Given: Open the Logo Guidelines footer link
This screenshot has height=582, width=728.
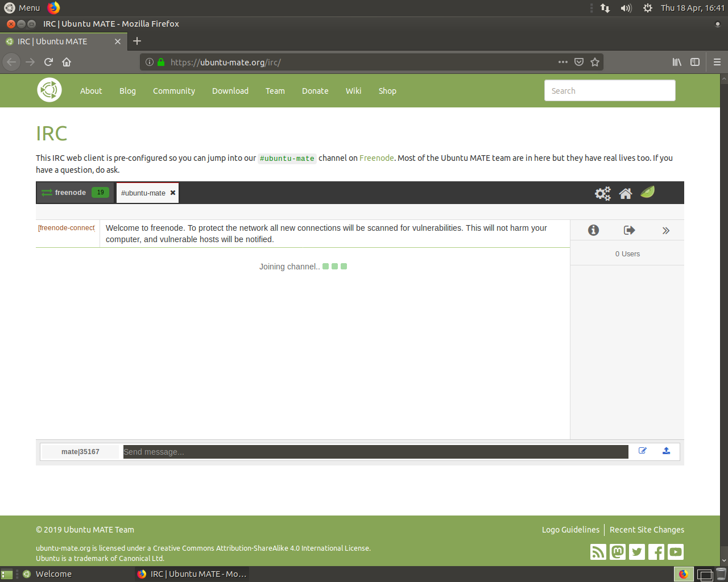Looking at the screenshot, I should point(570,530).
